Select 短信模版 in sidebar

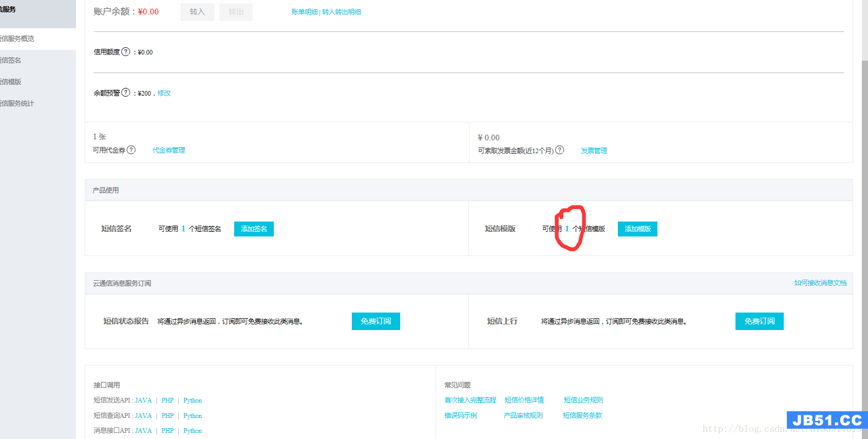coord(38,82)
